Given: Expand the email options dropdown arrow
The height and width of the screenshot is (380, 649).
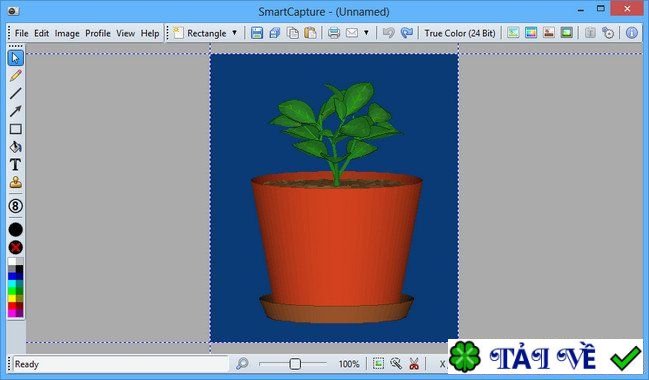Looking at the screenshot, I should pyautogui.click(x=366, y=33).
